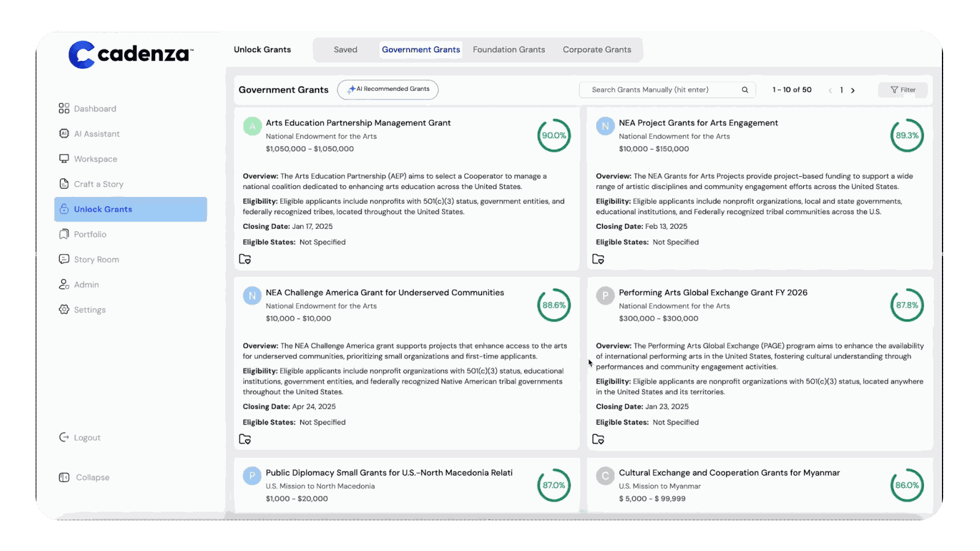Save the Arts Education Partnership grant folder icon

click(x=245, y=259)
